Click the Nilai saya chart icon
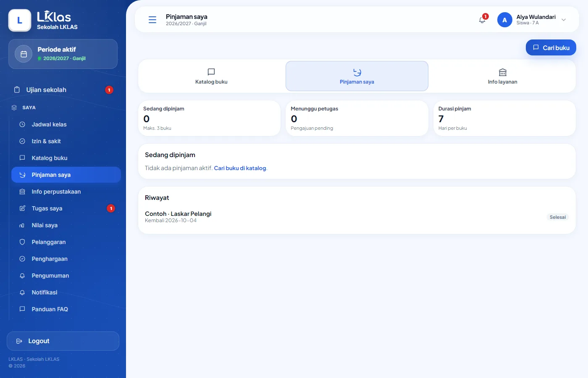The image size is (588, 378). 22,225
